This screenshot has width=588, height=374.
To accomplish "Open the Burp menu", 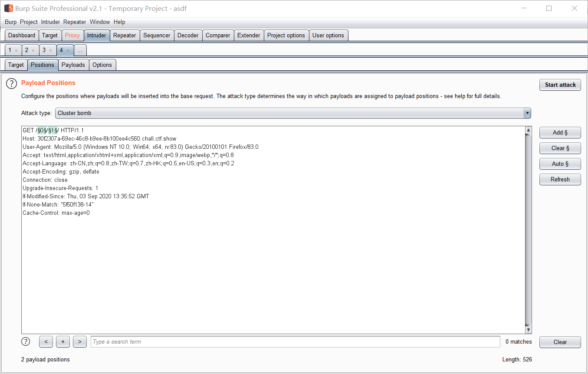I will point(11,22).
